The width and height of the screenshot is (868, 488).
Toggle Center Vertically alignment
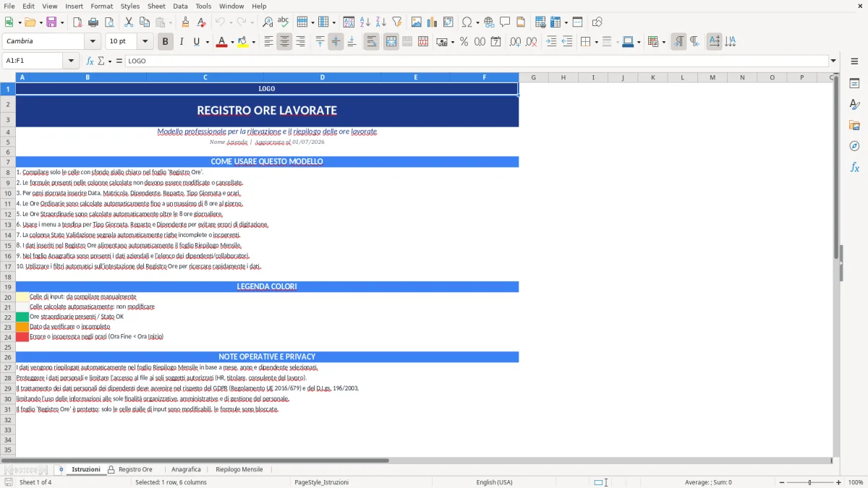click(336, 42)
